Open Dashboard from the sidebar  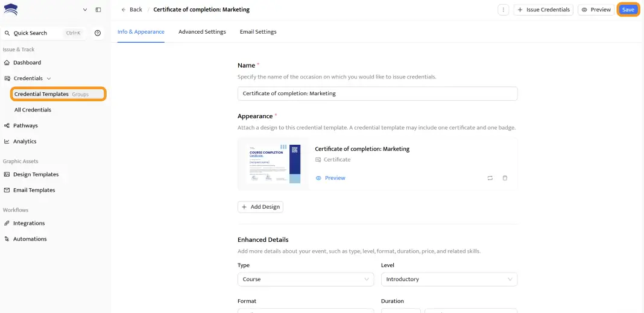27,63
